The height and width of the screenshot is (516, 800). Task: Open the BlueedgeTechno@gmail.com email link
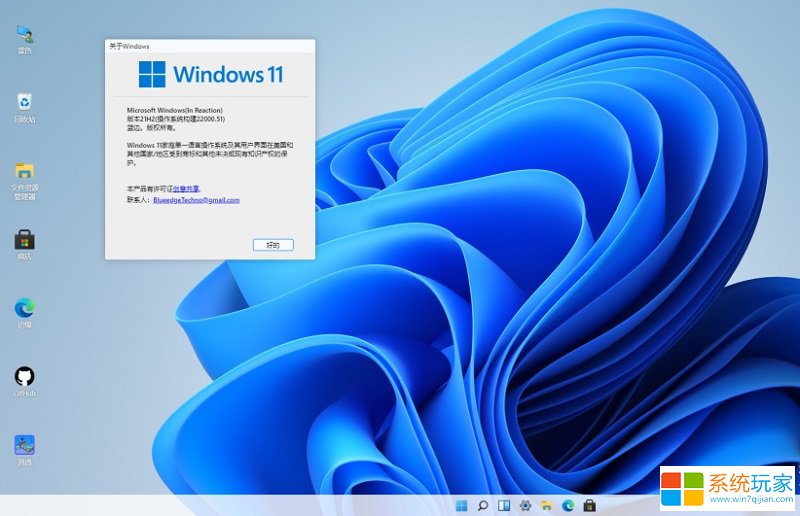point(196,200)
